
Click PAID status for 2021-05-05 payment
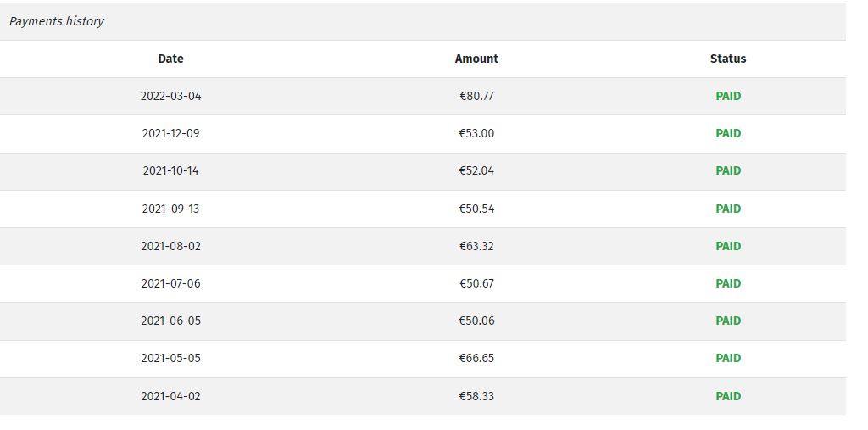click(x=728, y=358)
